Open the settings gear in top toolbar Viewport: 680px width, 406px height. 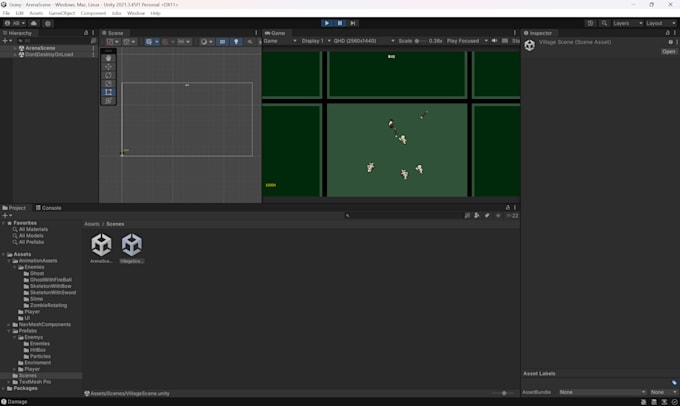coord(48,23)
